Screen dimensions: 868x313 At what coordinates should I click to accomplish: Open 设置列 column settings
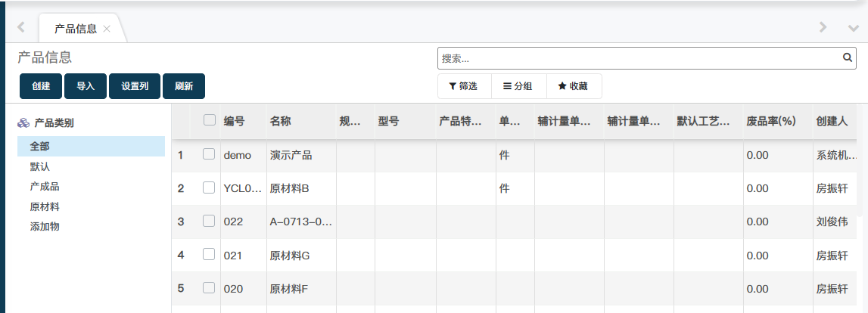(x=135, y=86)
